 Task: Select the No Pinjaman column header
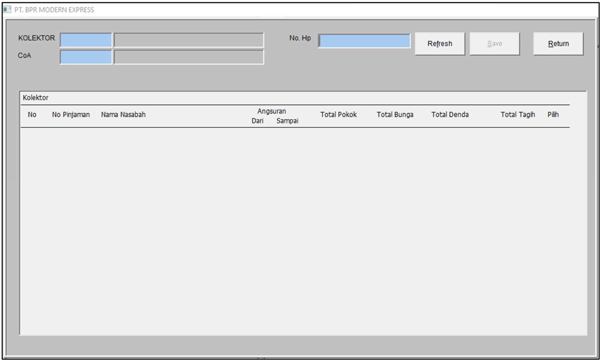[x=71, y=115]
